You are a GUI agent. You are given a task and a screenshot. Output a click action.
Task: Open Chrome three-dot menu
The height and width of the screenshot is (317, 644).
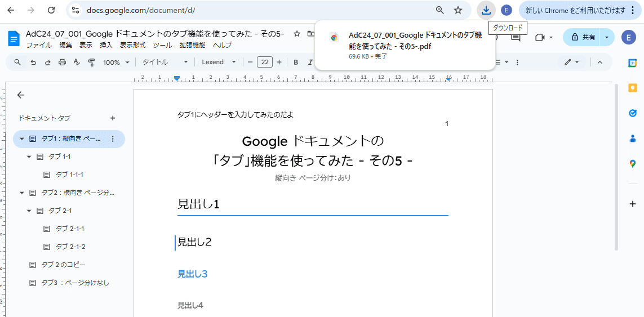coord(633,10)
